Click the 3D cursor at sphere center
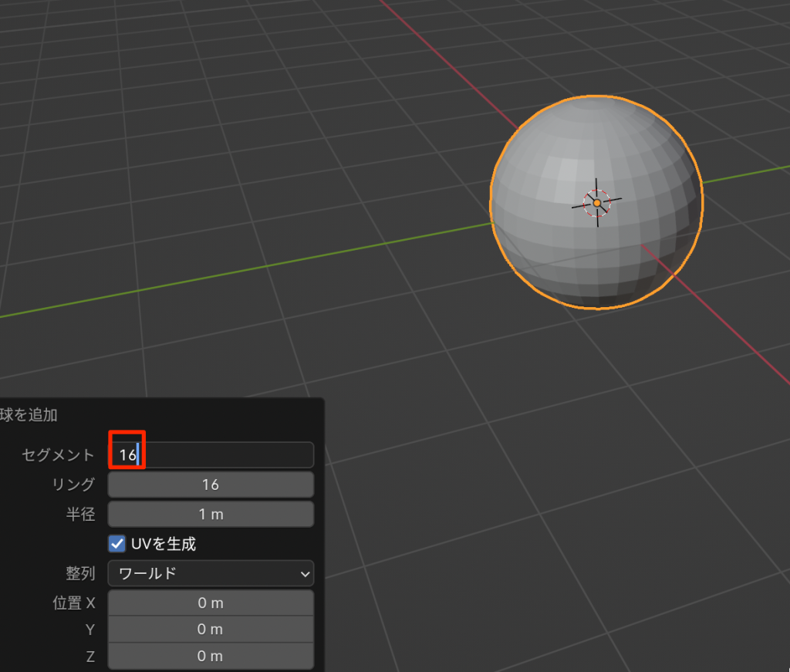790x672 pixels. point(597,202)
